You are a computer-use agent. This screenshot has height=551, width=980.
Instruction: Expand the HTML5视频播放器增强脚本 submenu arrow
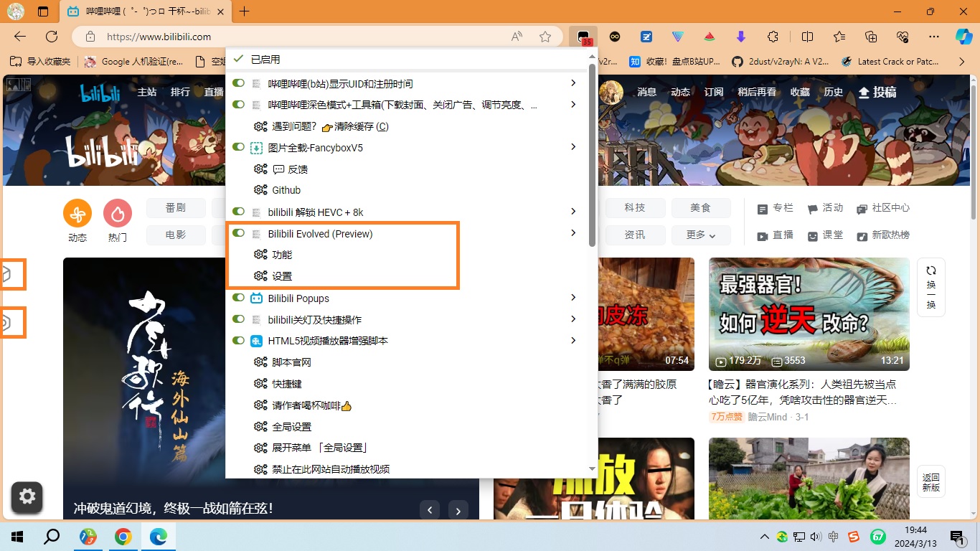[573, 341]
